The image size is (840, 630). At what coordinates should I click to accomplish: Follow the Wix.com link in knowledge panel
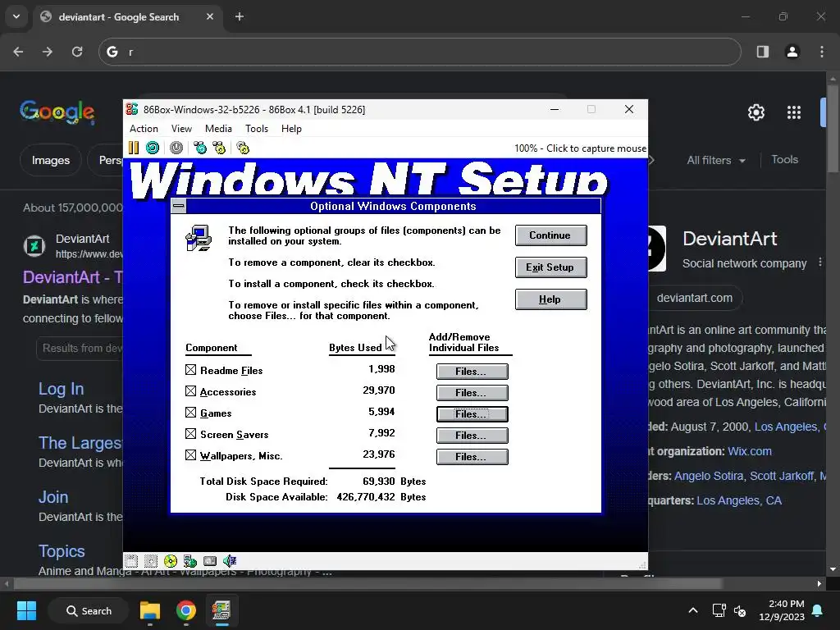click(750, 451)
